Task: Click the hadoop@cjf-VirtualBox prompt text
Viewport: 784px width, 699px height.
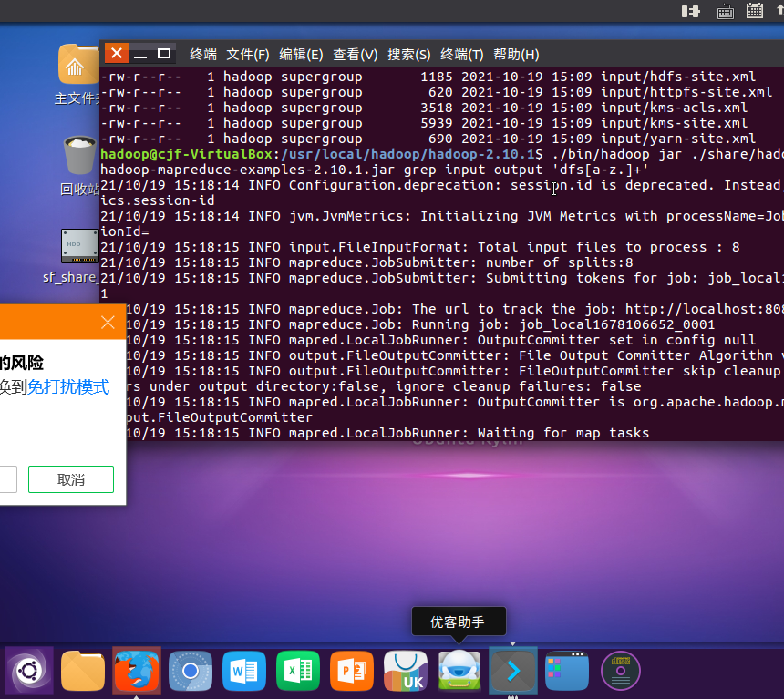Action: [x=186, y=154]
